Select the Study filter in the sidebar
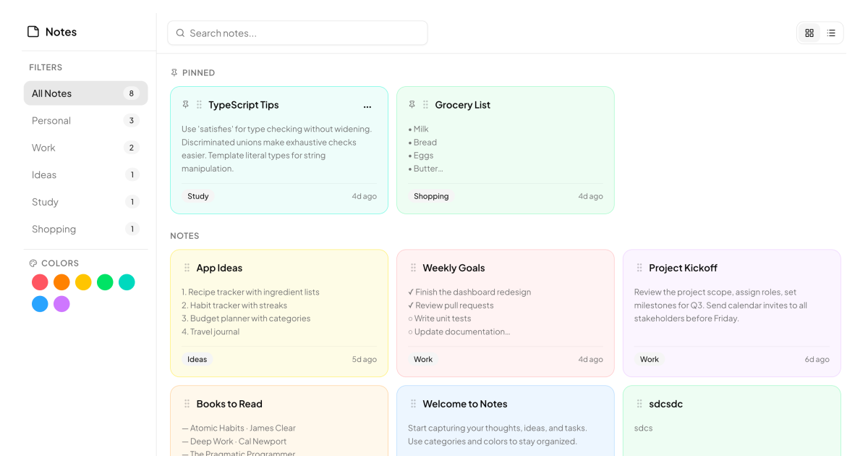868x456 pixels. point(85,202)
